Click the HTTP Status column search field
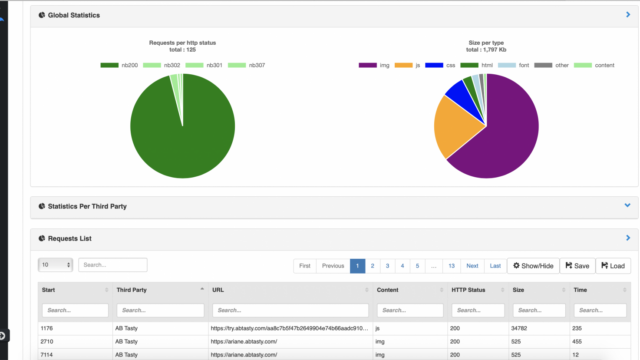This screenshot has height=360, width=640. 478,310
